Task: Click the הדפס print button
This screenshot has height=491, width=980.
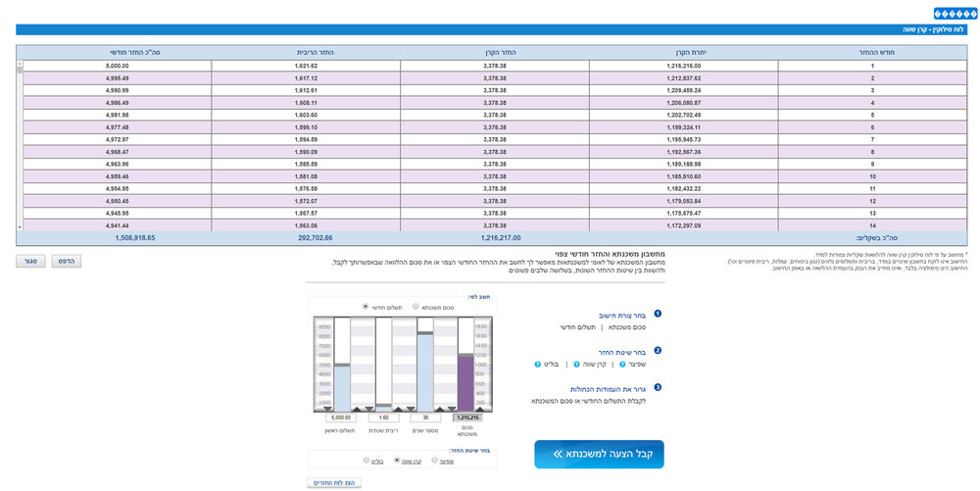Action: [67, 261]
